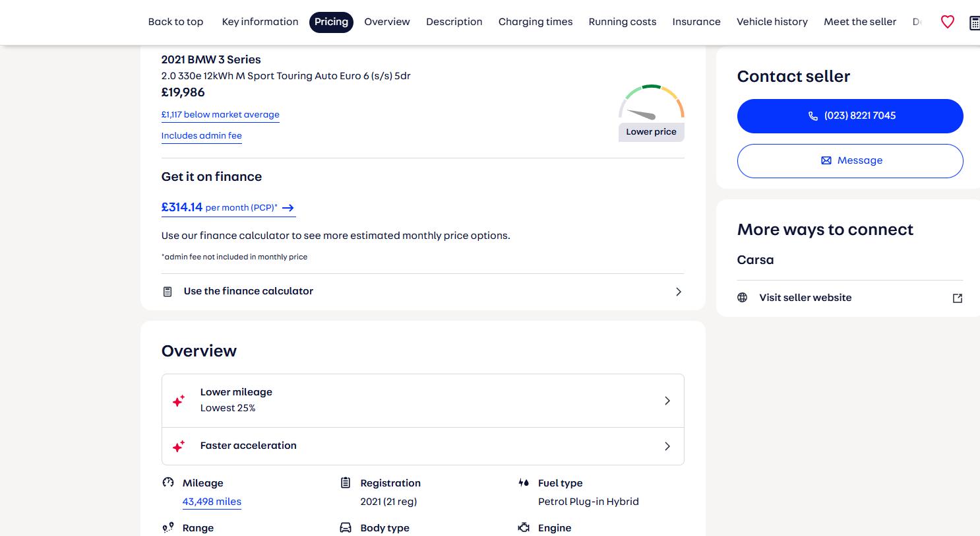Click the car icon next to Body type
This screenshot has height=536, width=980.
pyautogui.click(x=346, y=527)
